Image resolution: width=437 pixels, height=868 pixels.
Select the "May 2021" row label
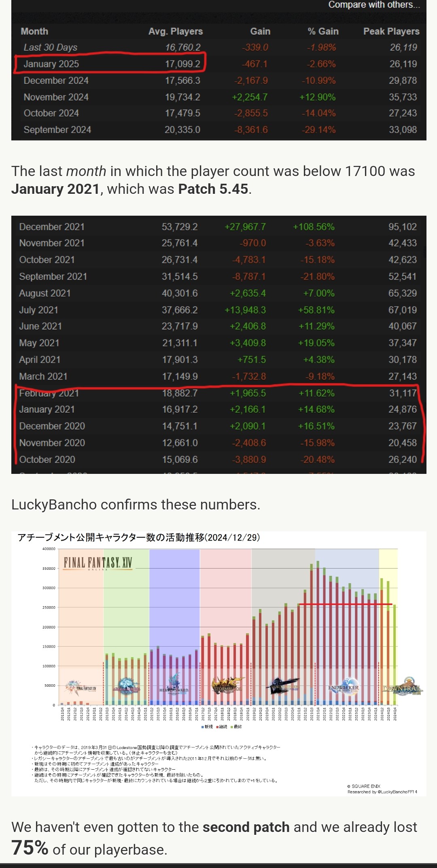[x=39, y=343]
